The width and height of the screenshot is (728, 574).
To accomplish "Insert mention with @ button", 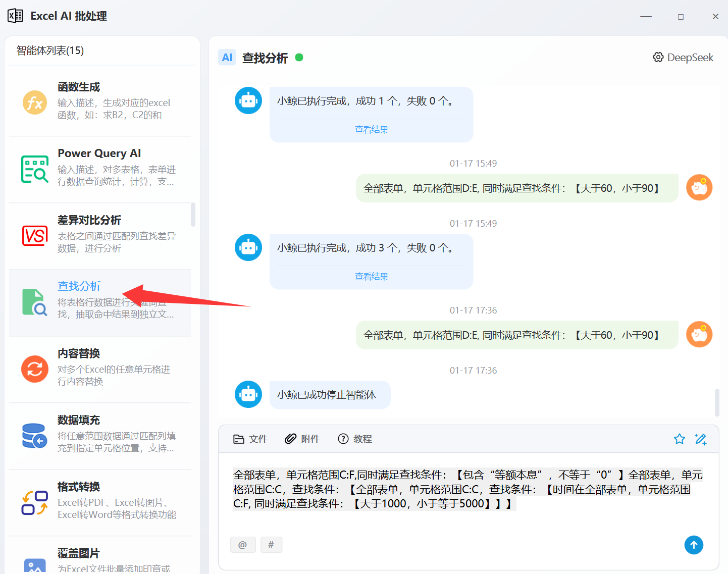I will click(243, 545).
